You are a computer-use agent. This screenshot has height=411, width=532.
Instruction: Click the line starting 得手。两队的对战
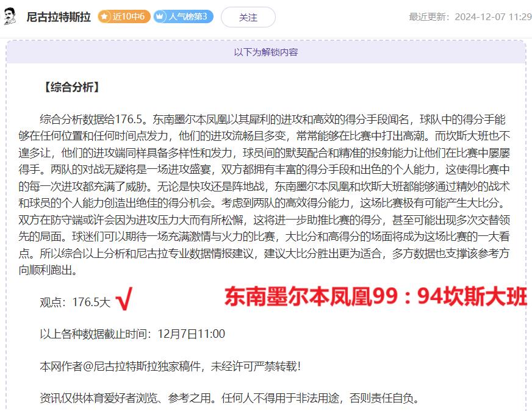coord(264,169)
